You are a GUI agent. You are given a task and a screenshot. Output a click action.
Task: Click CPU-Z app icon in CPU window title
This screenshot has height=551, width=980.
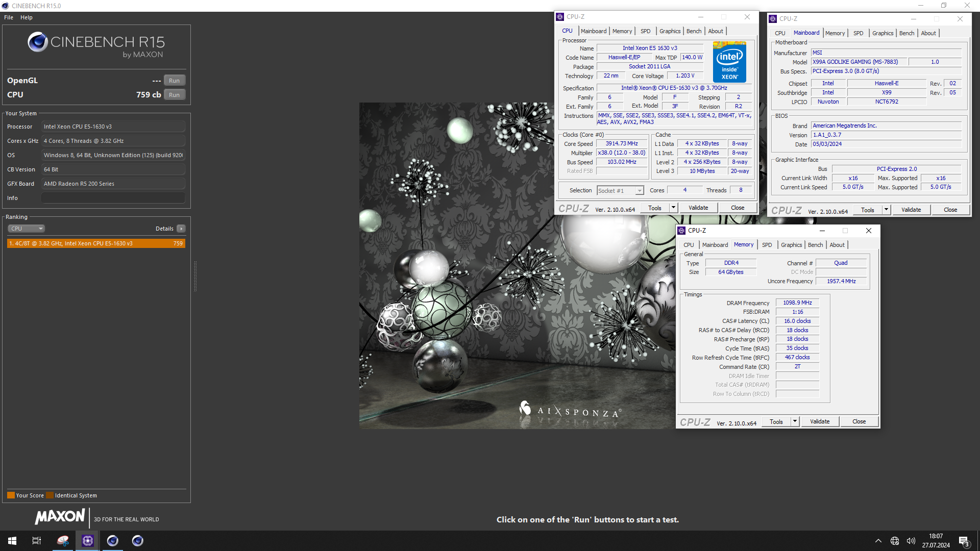click(560, 17)
